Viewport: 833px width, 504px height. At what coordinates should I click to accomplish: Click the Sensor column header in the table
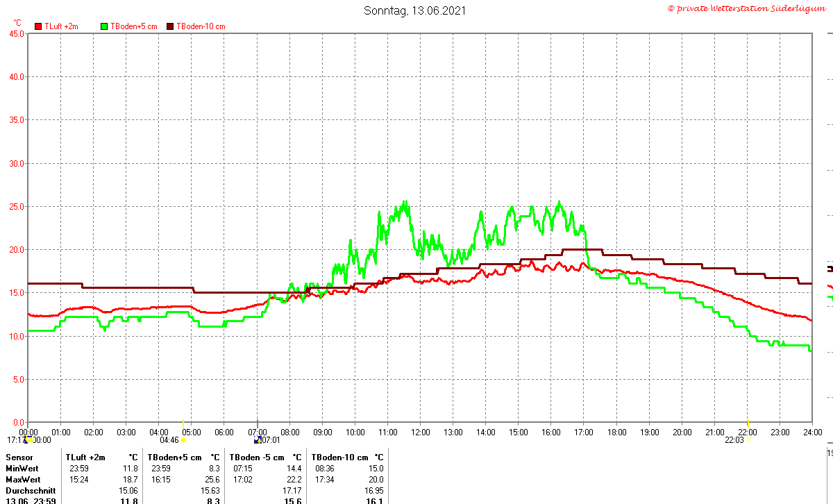(x=19, y=457)
